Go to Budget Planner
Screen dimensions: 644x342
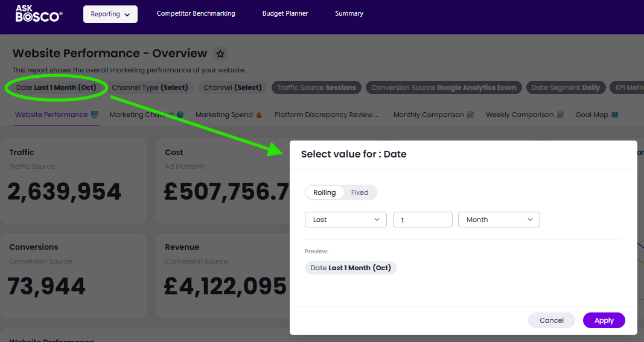pos(285,13)
